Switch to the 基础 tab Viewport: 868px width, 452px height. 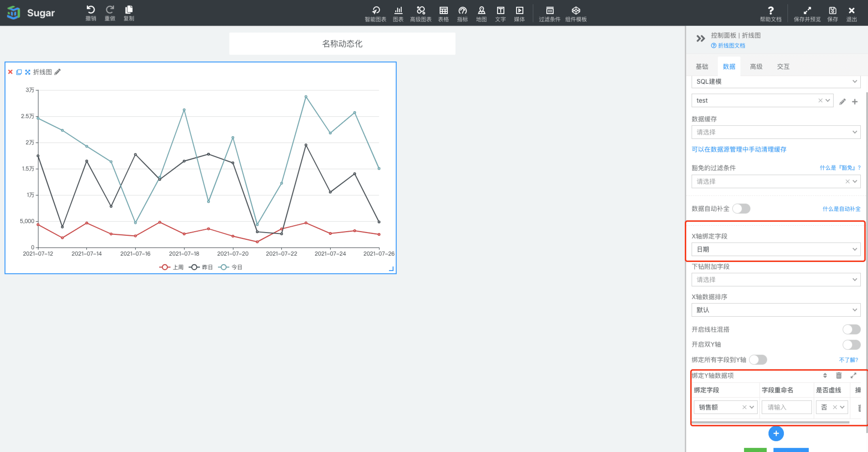(702, 67)
